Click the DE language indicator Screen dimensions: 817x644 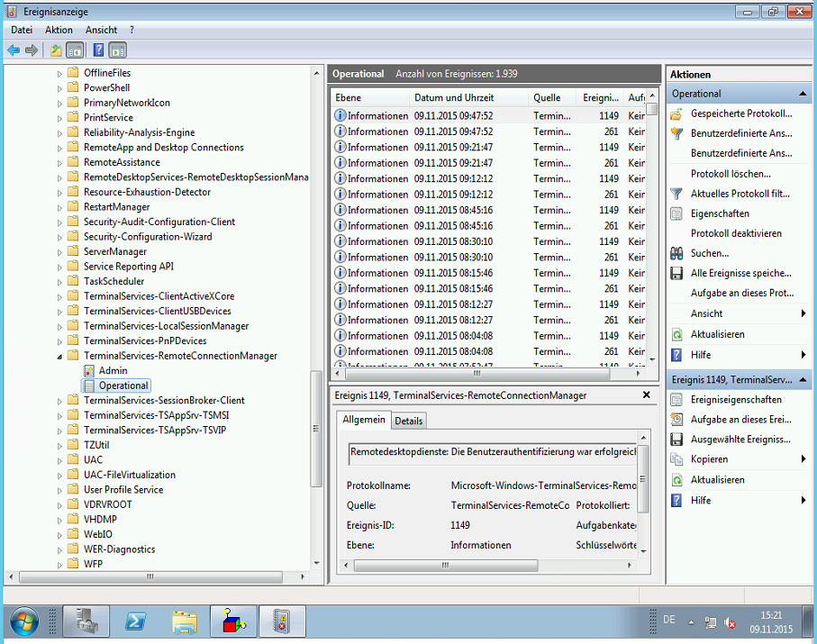click(x=669, y=620)
